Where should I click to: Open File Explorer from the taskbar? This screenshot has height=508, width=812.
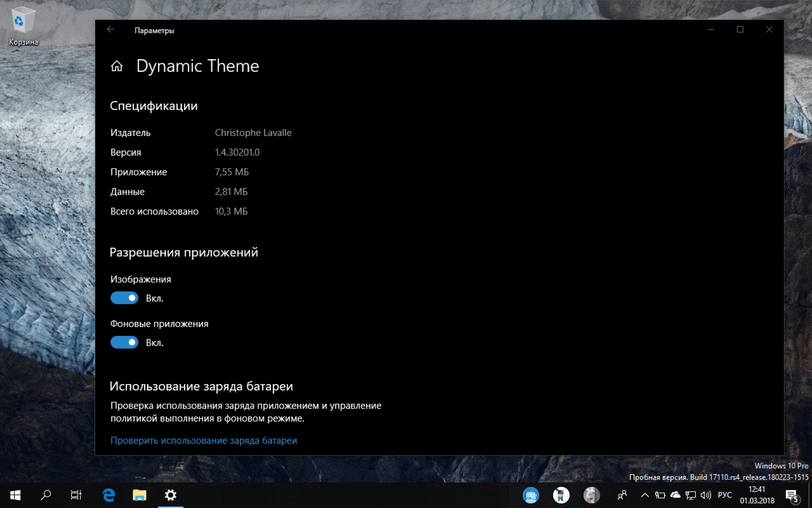pos(139,495)
